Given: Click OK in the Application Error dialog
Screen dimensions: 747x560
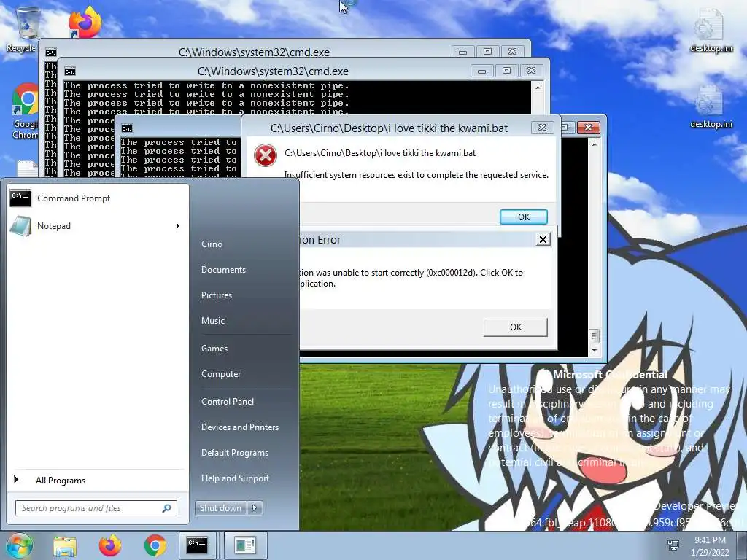Looking at the screenshot, I should click(516, 327).
